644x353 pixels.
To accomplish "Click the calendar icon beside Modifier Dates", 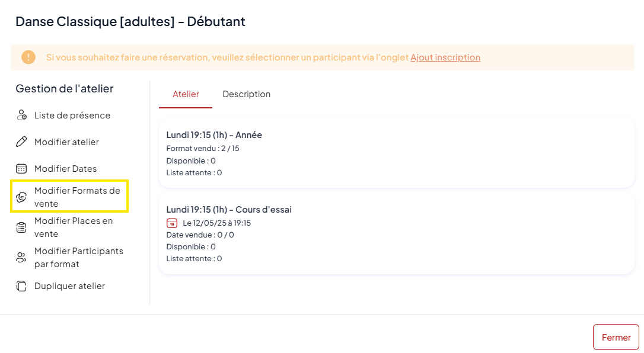I will [22, 169].
